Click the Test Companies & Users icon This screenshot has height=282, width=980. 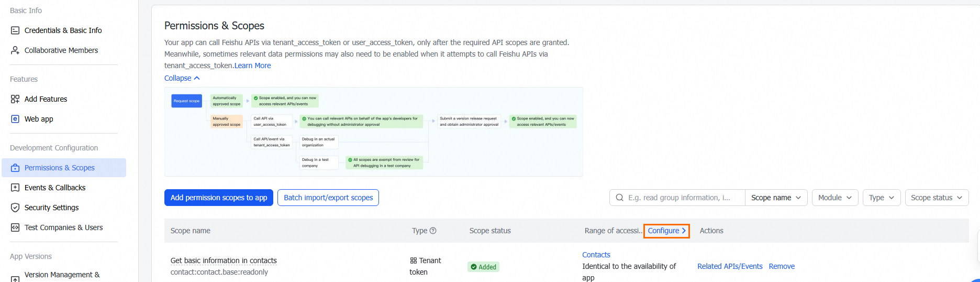15,227
